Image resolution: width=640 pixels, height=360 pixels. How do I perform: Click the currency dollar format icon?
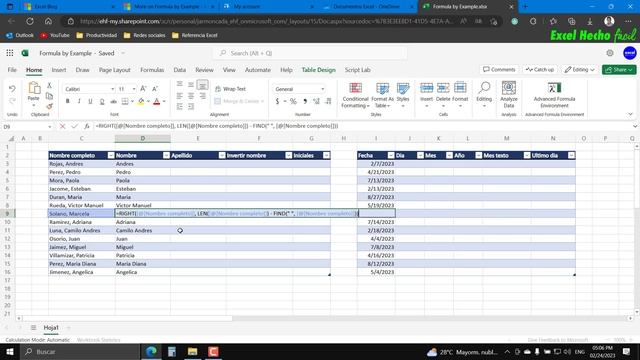coord(277,101)
